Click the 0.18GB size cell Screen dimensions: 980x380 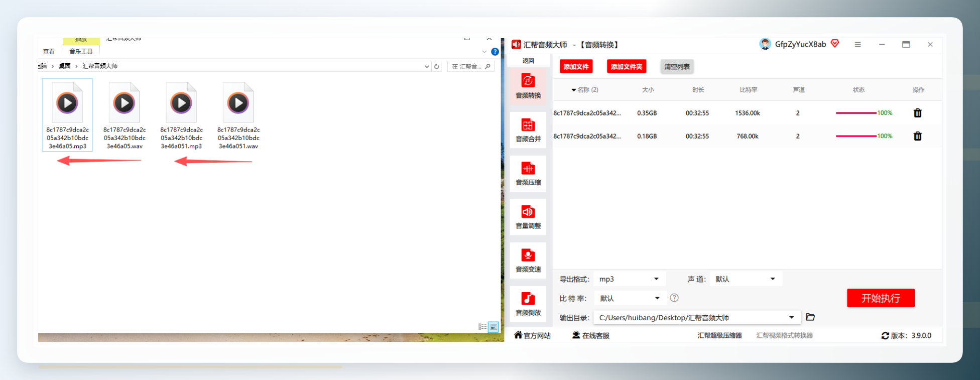[x=647, y=136]
